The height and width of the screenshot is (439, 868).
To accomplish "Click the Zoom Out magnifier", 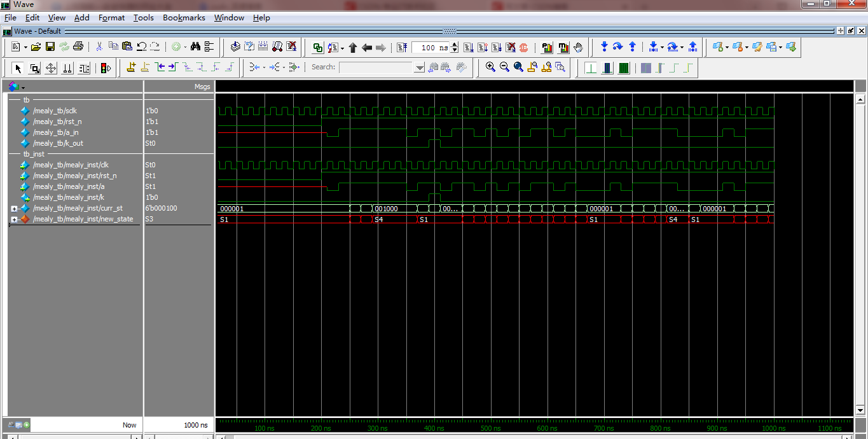I will [x=504, y=67].
